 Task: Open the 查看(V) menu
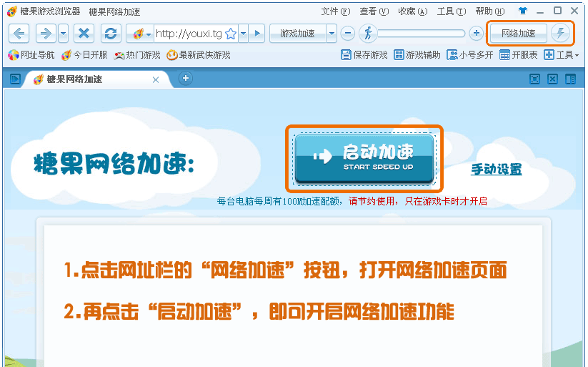click(x=374, y=11)
